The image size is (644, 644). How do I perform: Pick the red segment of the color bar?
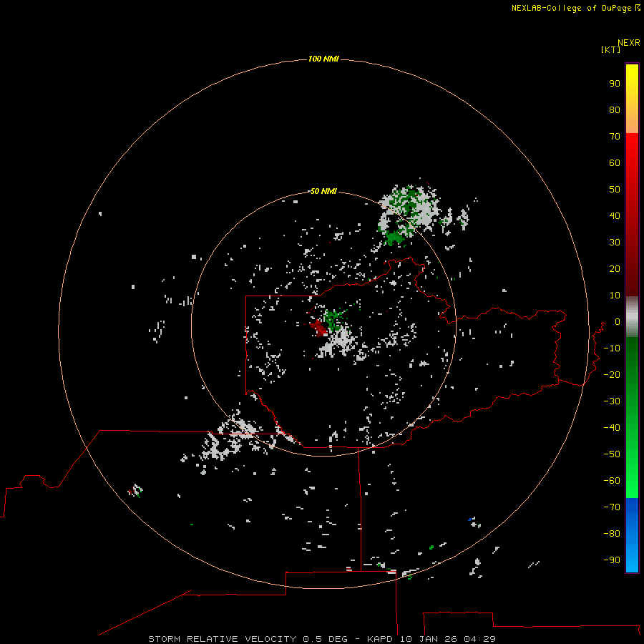pos(632,215)
